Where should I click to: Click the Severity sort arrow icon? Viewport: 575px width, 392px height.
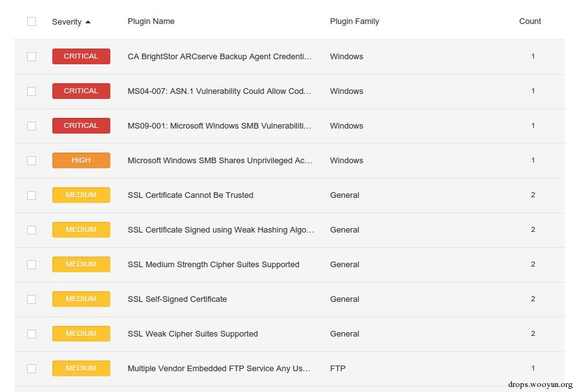click(88, 22)
